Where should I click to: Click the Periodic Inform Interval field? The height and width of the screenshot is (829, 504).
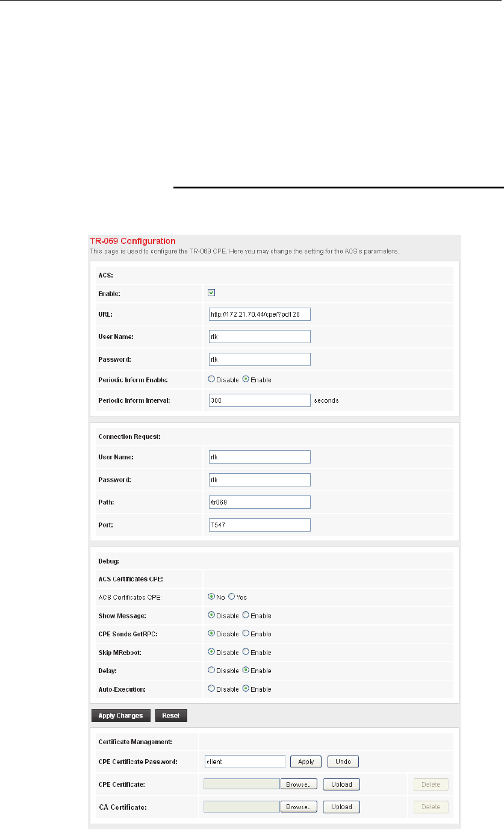260,400
